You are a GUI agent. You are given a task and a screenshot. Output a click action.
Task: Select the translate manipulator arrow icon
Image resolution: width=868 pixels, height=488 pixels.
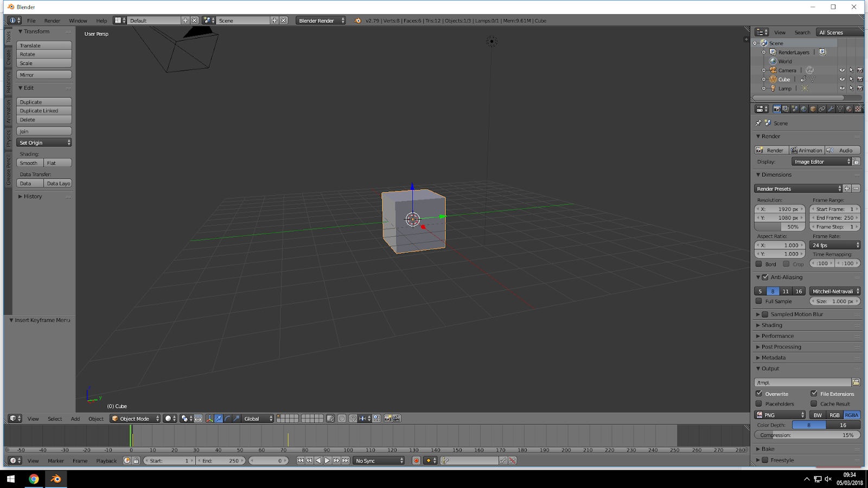(x=218, y=418)
